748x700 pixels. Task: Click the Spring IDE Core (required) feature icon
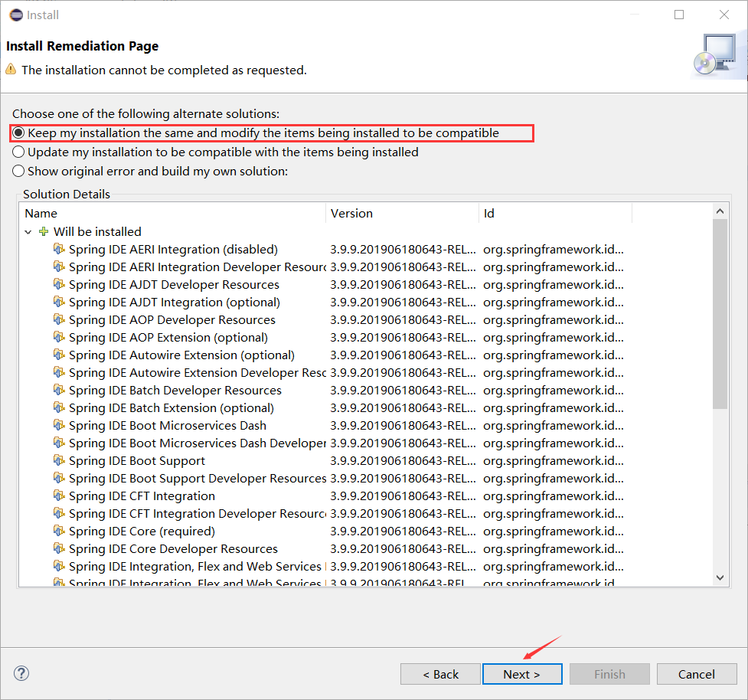[60, 531]
